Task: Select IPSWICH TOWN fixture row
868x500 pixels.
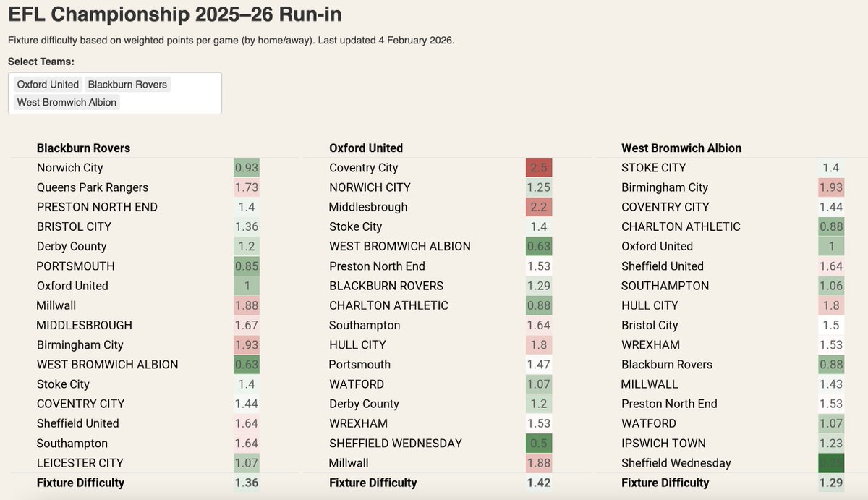Action: coord(731,444)
